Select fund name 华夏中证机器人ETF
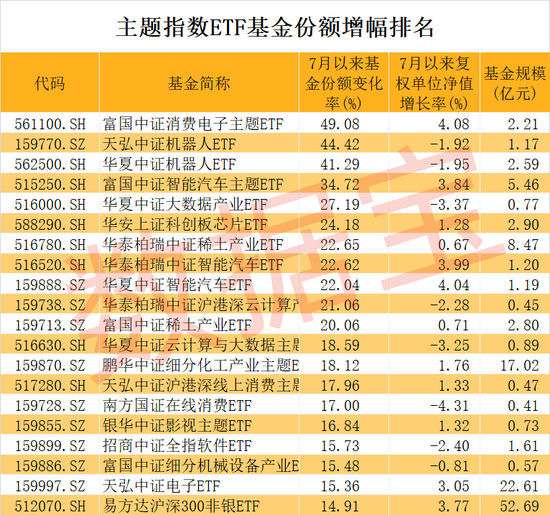550x515 pixels. pos(169,164)
